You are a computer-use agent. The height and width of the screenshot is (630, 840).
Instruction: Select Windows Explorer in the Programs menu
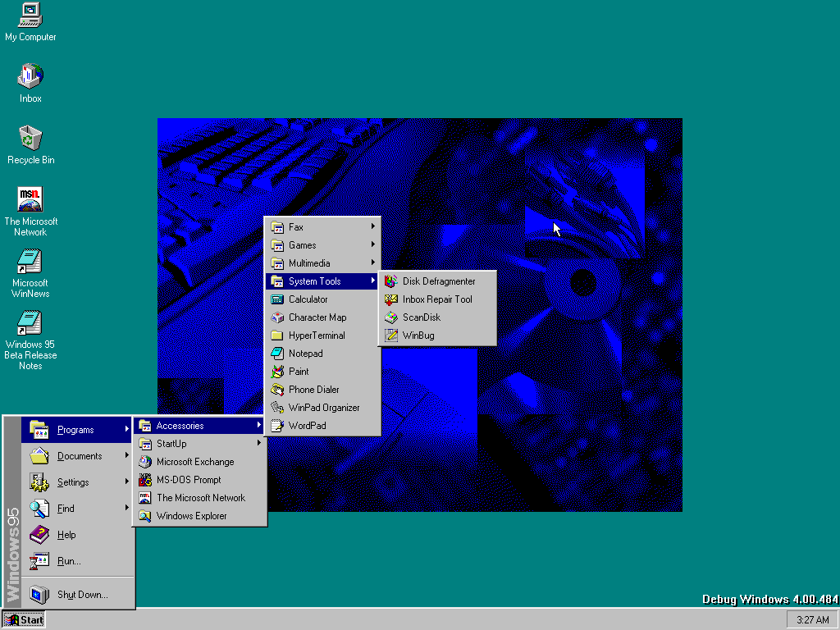pyautogui.click(x=191, y=516)
